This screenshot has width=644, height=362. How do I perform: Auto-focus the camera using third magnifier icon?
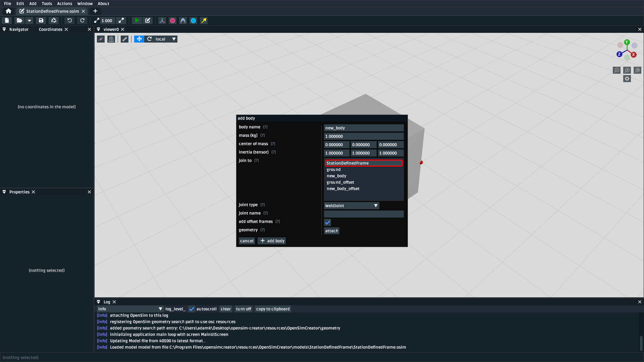pyautogui.click(x=638, y=70)
